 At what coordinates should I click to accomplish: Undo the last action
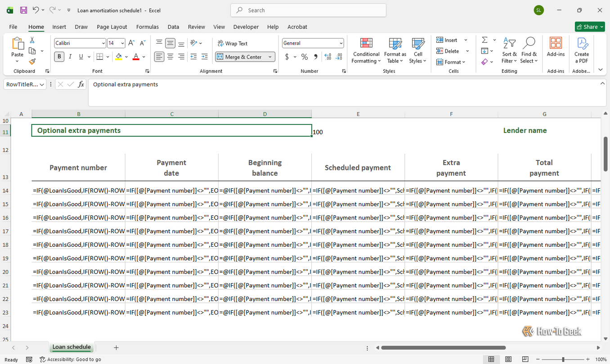coord(36,10)
